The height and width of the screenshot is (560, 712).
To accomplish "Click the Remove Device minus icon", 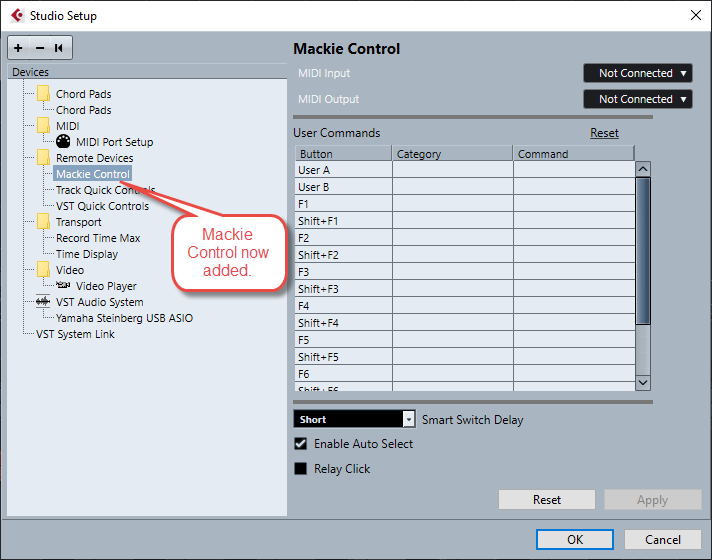I will point(40,48).
